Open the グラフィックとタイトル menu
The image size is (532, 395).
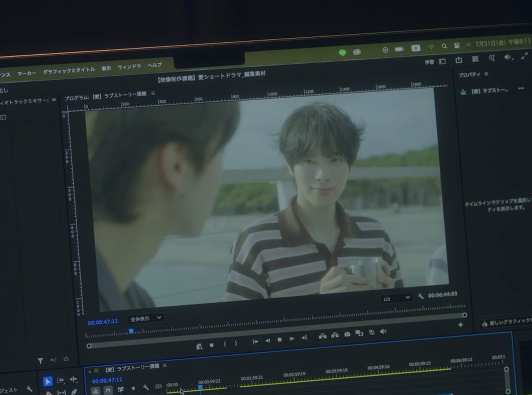[69, 70]
